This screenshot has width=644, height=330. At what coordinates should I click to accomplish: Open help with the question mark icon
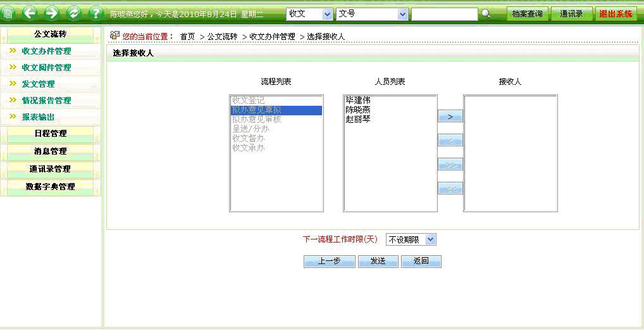click(x=95, y=13)
